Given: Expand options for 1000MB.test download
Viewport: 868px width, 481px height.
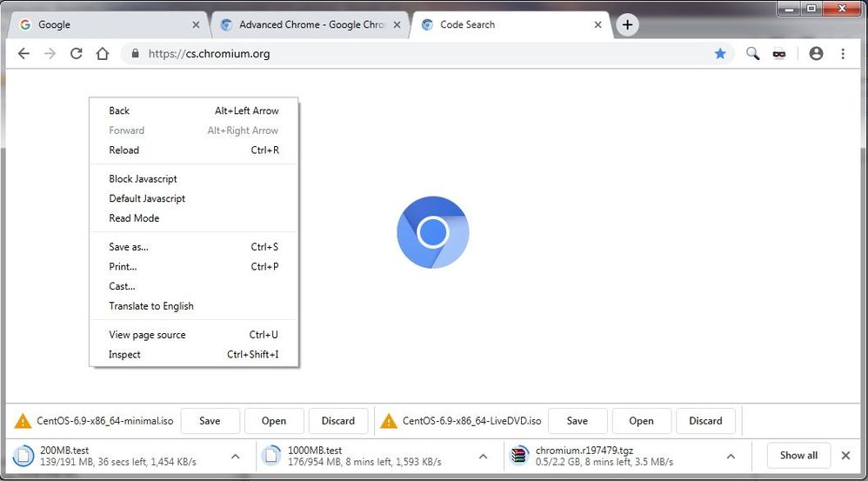Looking at the screenshot, I should coord(483,457).
